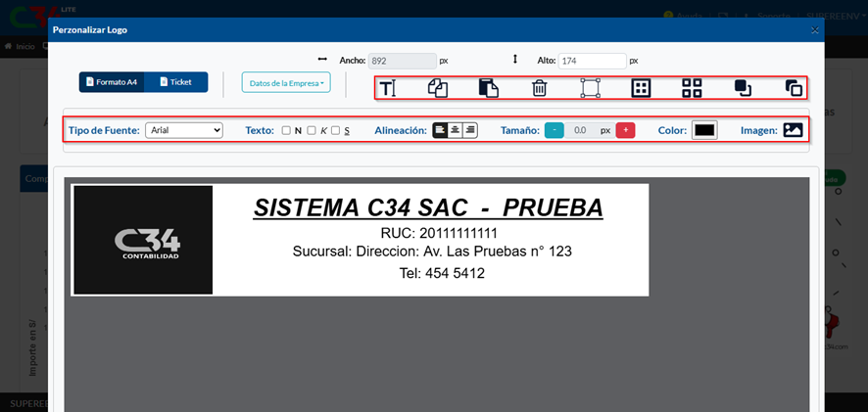Select the add text tool icon
The image size is (868, 412).
388,88
